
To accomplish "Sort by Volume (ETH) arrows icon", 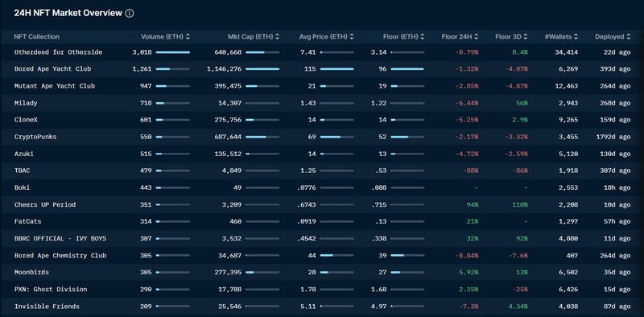I will pyautogui.click(x=188, y=36).
